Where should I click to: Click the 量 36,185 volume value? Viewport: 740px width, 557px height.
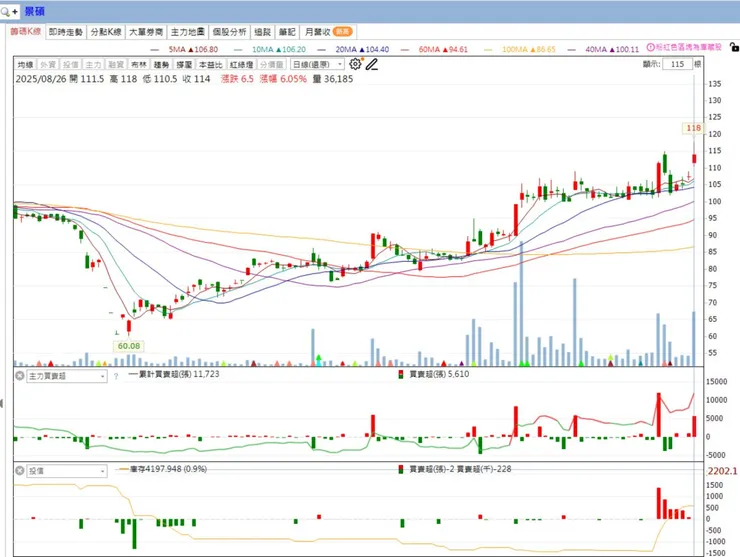[333, 79]
